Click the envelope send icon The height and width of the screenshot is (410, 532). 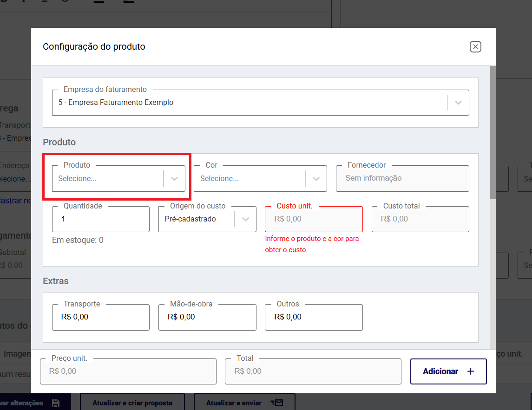(277, 403)
